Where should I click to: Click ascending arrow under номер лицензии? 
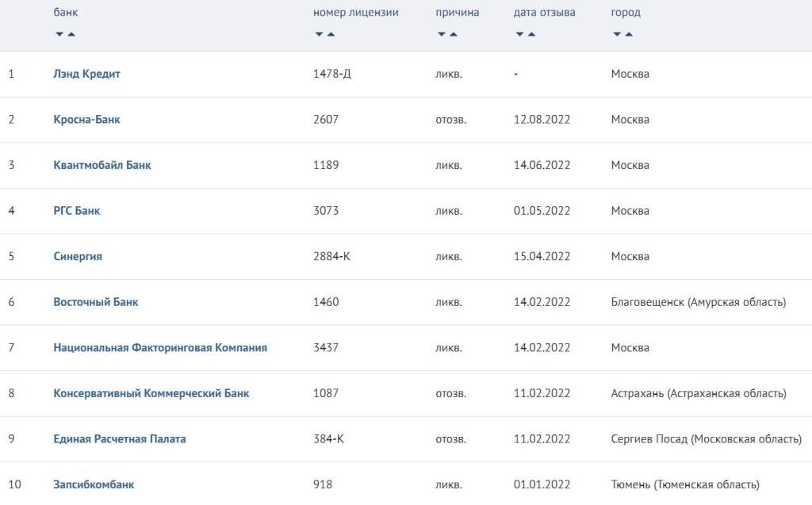pyautogui.click(x=331, y=34)
